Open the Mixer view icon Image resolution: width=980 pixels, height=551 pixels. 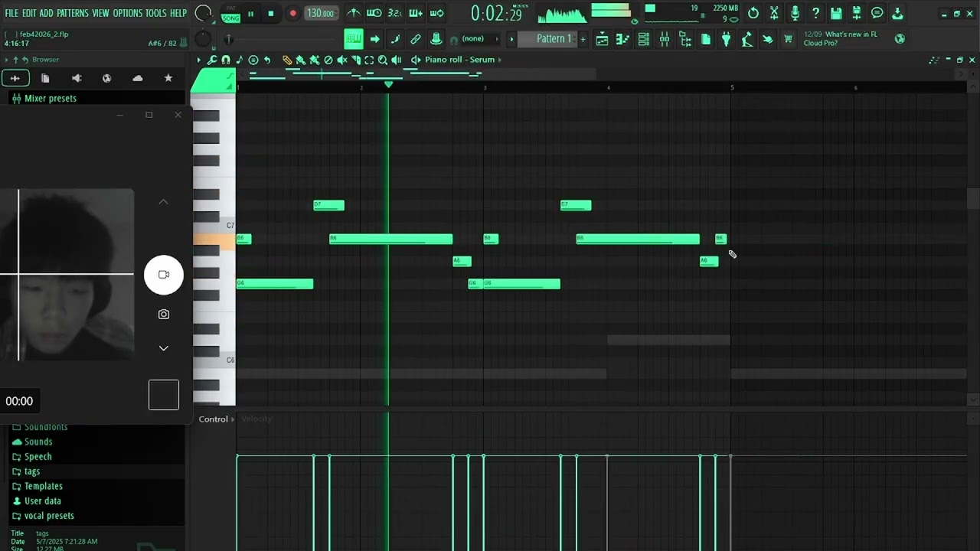point(664,39)
